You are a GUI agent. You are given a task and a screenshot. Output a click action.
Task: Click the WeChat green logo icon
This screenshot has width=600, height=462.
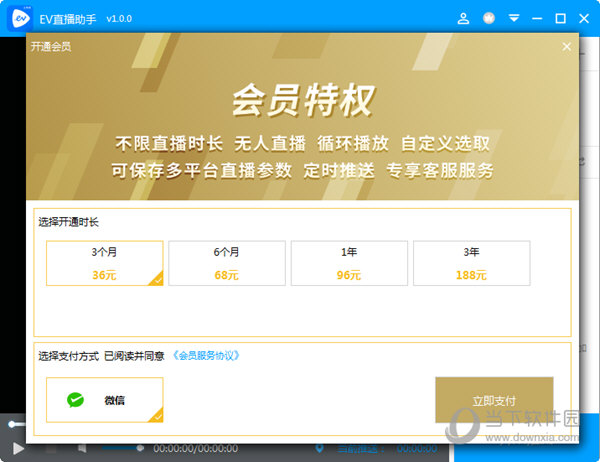click(x=75, y=400)
